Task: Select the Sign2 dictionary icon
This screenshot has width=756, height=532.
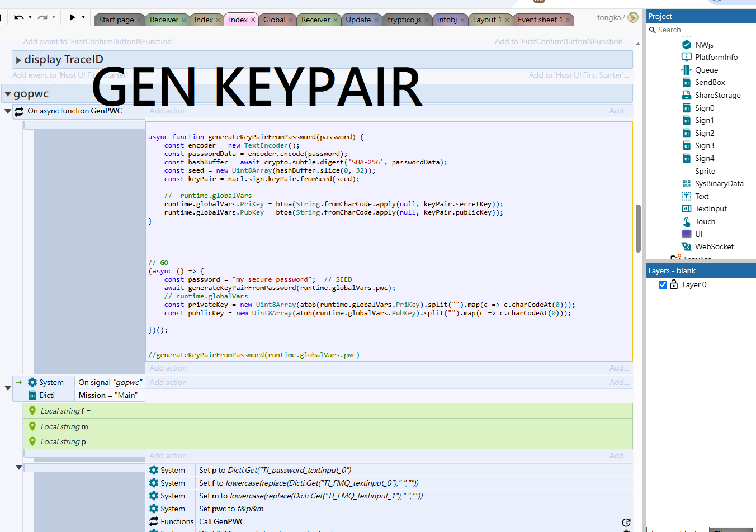Action: (x=687, y=133)
